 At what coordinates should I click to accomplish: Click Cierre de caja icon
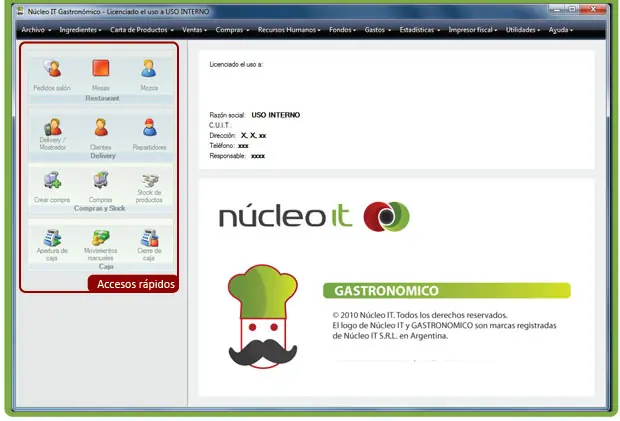149,238
